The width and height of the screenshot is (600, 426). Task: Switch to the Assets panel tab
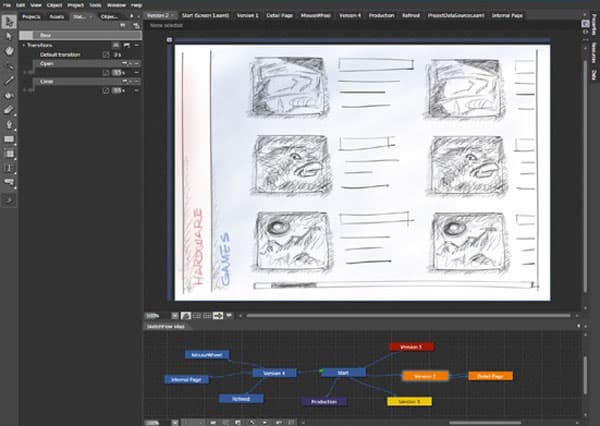point(57,16)
